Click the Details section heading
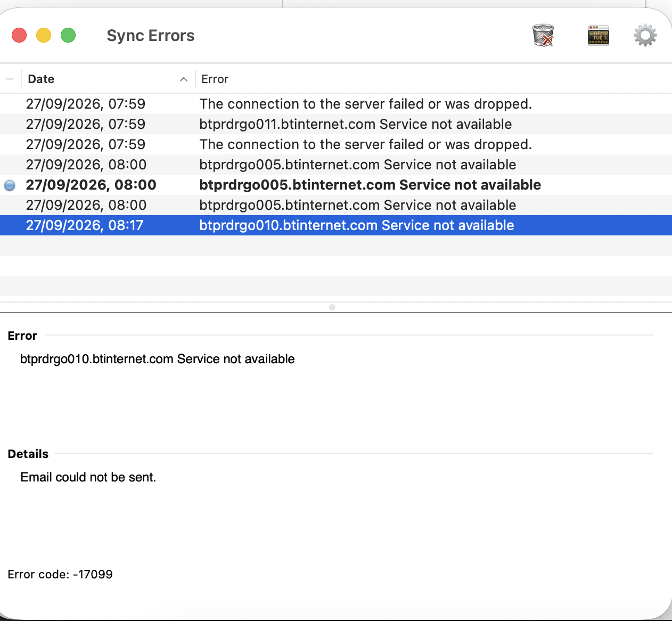This screenshot has width=672, height=621. pos(28,454)
